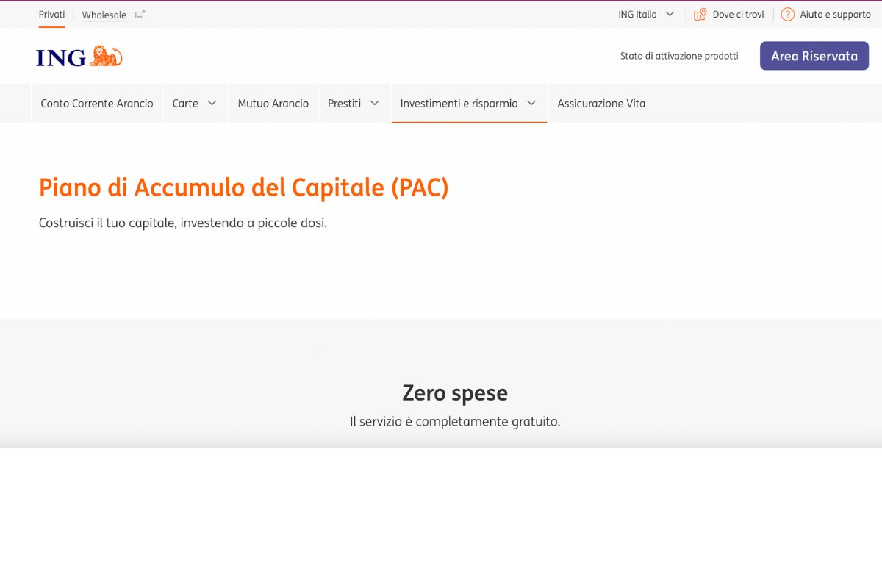Select Assicurazione Vita in navigation
Screen dimensions: 882x588
(x=601, y=104)
